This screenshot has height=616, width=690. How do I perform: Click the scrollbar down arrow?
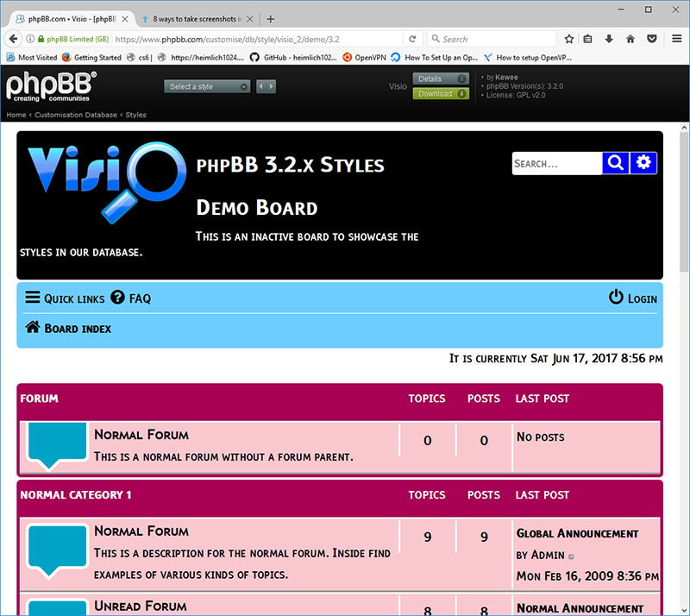684,611
